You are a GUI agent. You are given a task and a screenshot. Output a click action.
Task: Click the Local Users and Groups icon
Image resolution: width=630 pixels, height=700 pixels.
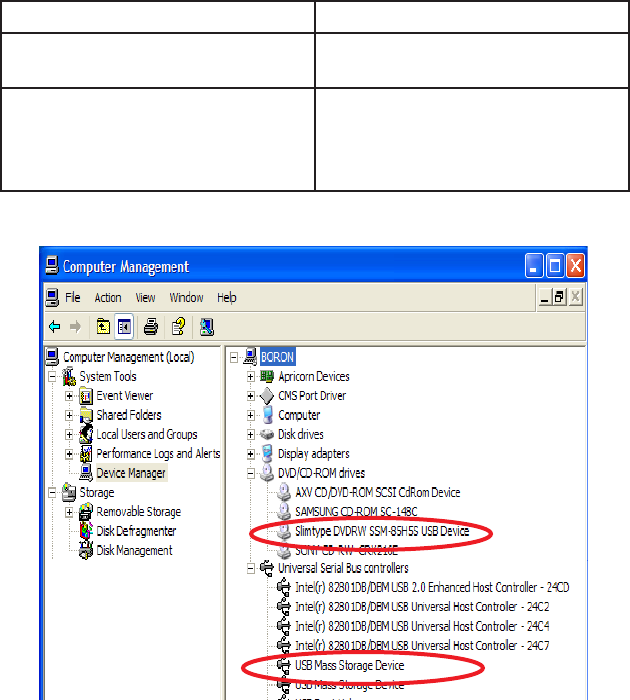click(x=86, y=434)
